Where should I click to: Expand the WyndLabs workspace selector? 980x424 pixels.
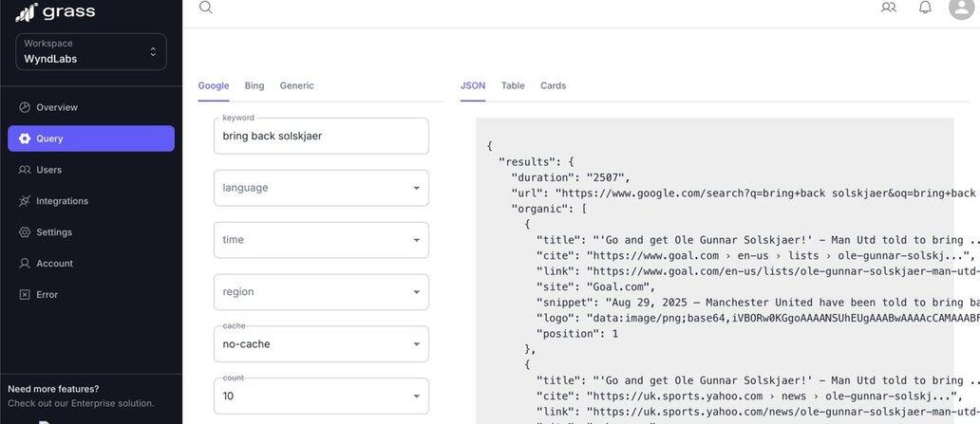(91, 52)
